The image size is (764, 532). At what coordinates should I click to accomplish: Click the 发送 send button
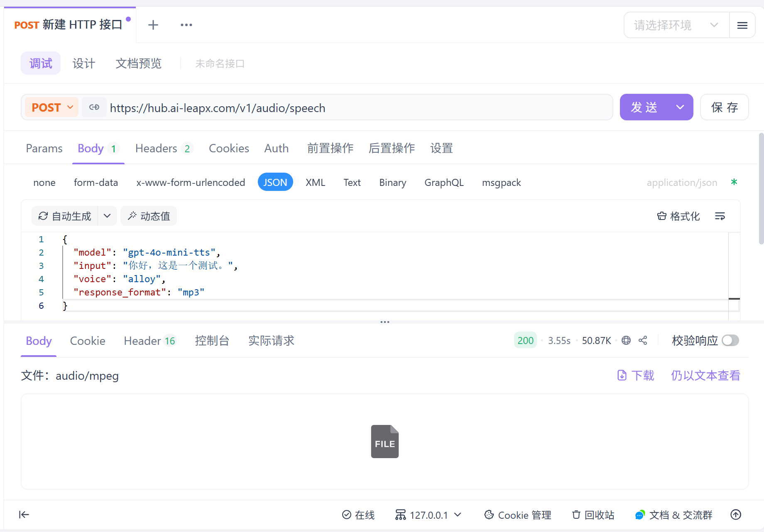tap(644, 107)
